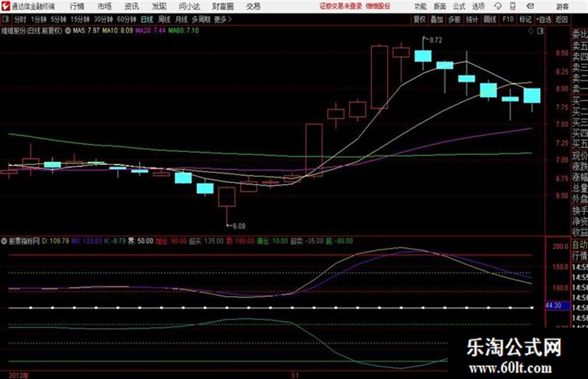Click the MA5: 7.97 value label

(x=86, y=30)
